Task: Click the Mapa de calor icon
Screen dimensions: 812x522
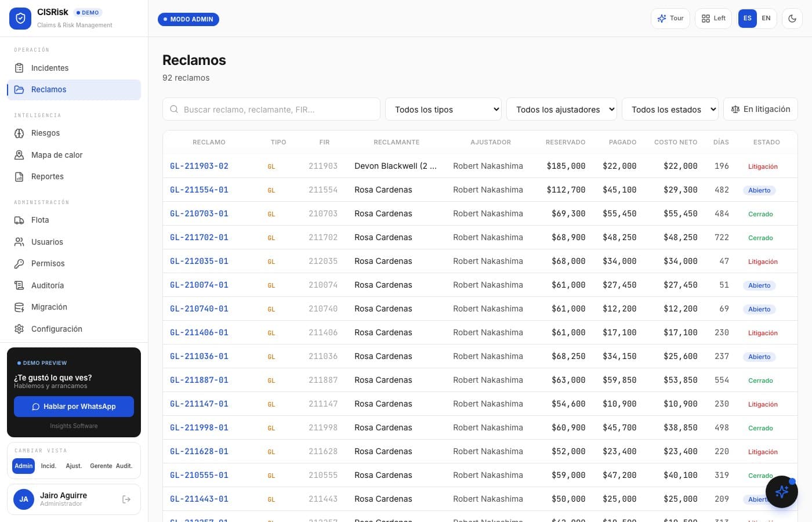Action: pos(19,155)
